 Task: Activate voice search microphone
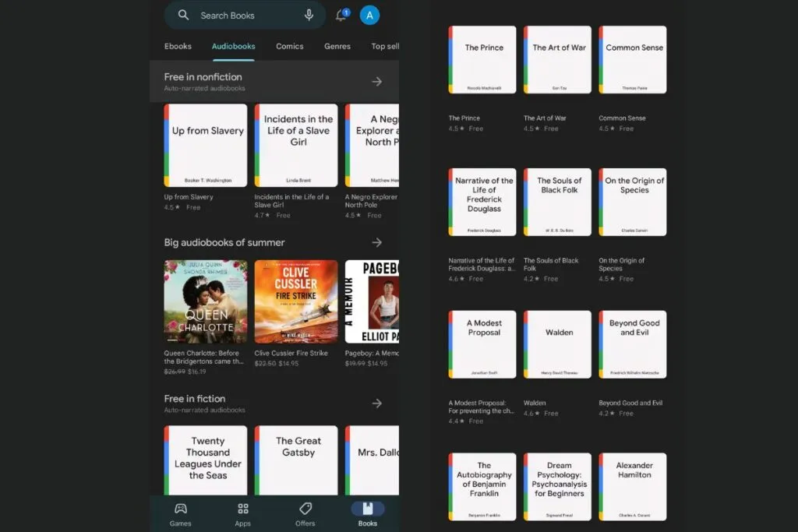coord(309,16)
